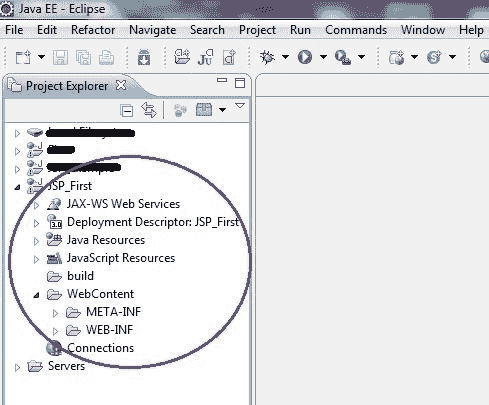Click the Collapse All icon
The image size is (489, 405).
point(127,110)
